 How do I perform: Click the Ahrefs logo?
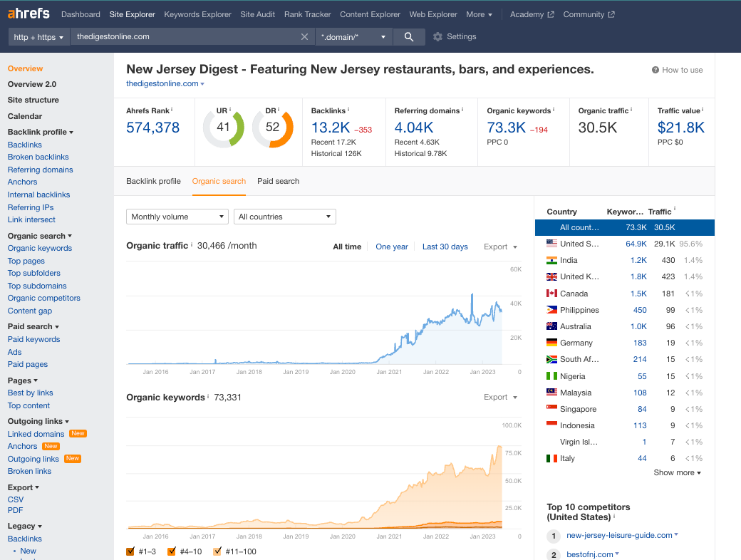(x=28, y=14)
